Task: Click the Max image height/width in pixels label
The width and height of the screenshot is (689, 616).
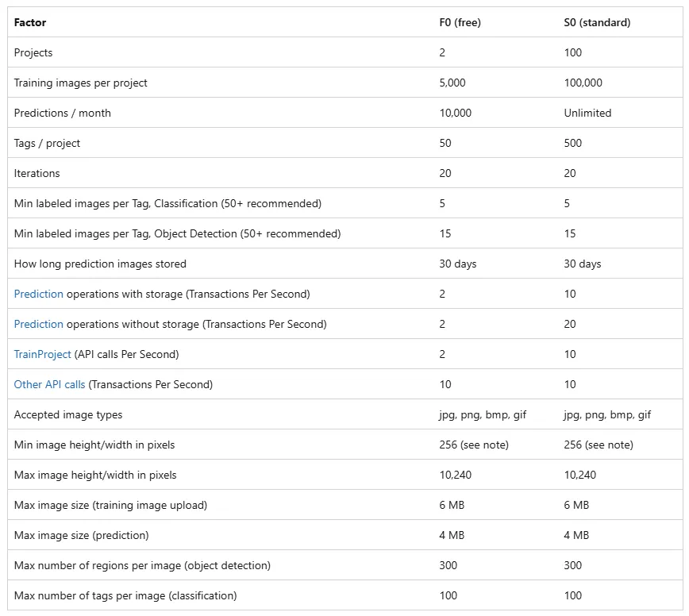Action: pos(95,475)
